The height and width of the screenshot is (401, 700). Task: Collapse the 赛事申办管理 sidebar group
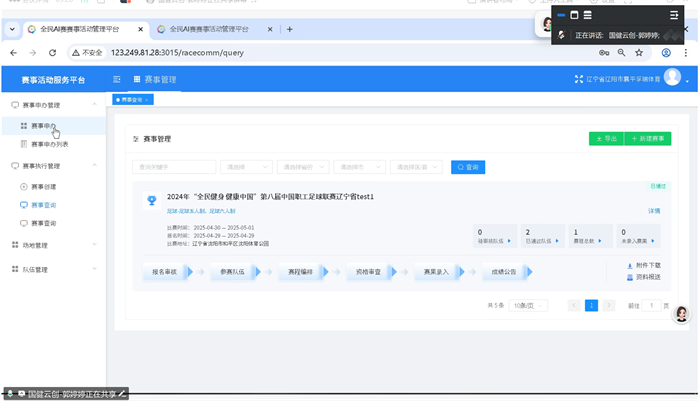[x=95, y=104]
